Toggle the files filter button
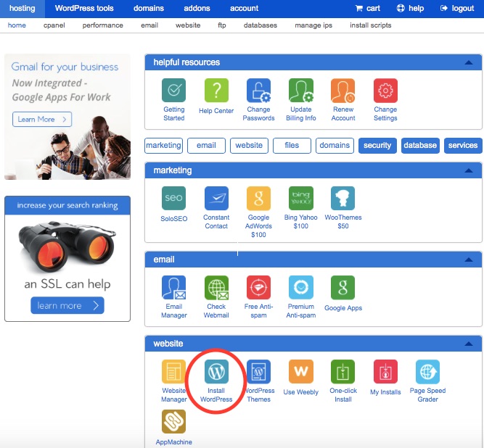484x448 pixels. tap(292, 146)
